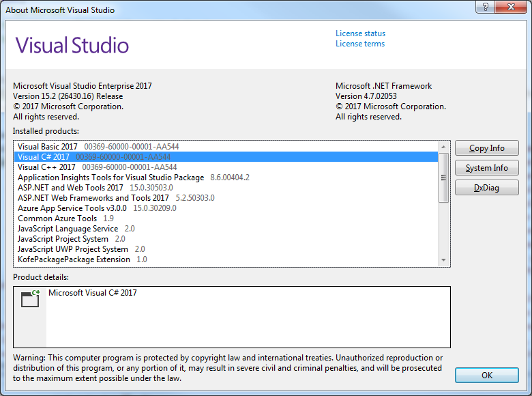Screen dimensions: 532x396
Task: Select Application Insights Tools for Visual Studio Package
Action: tap(226, 178)
